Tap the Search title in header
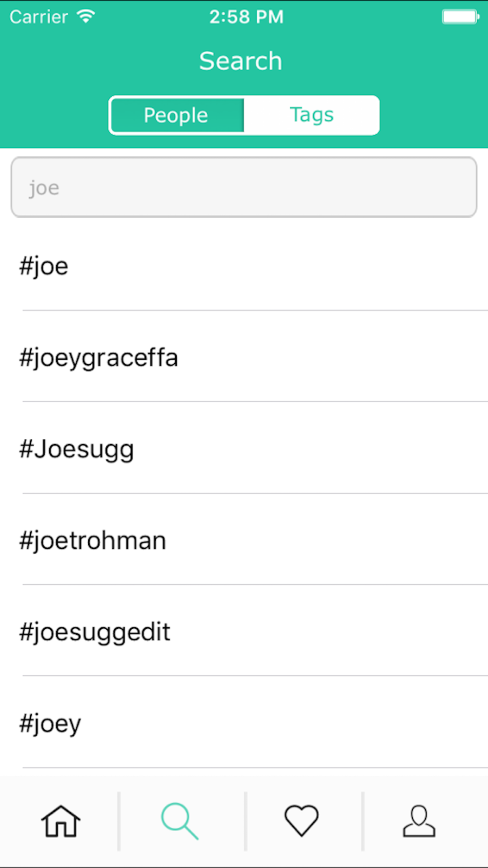Image resolution: width=488 pixels, height=868 pixels. pyautogui.click(x=241, y=61)
